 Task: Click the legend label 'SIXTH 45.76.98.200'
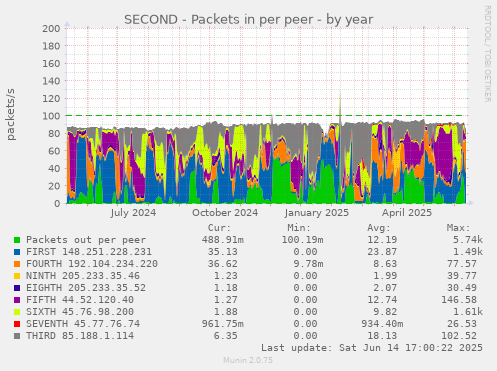tap(80, 312)
